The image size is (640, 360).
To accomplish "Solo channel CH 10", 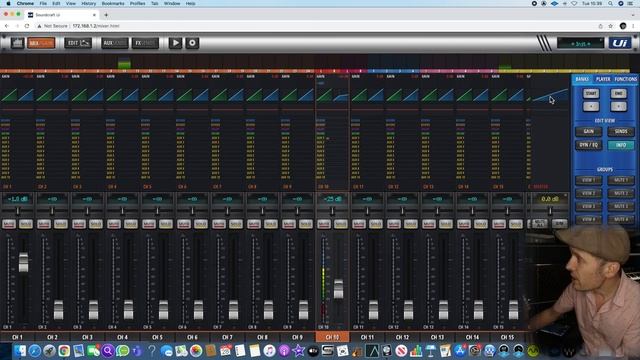I will click(x=341, y=224).
